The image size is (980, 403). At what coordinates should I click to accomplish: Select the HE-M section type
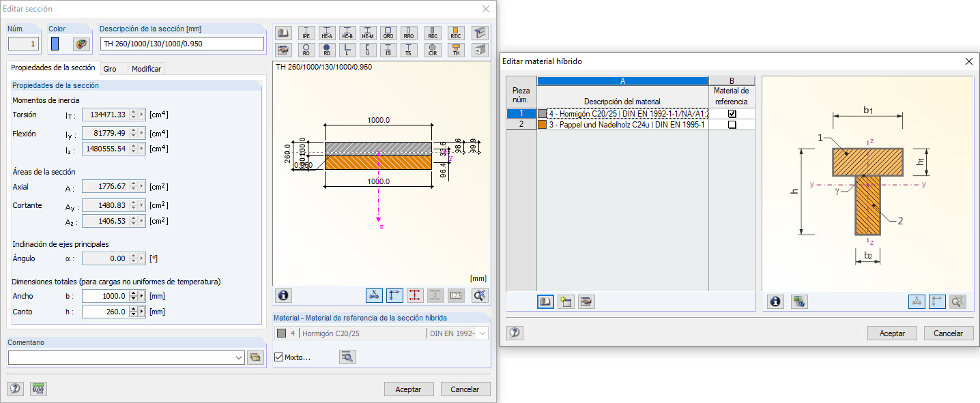[368, 33]
